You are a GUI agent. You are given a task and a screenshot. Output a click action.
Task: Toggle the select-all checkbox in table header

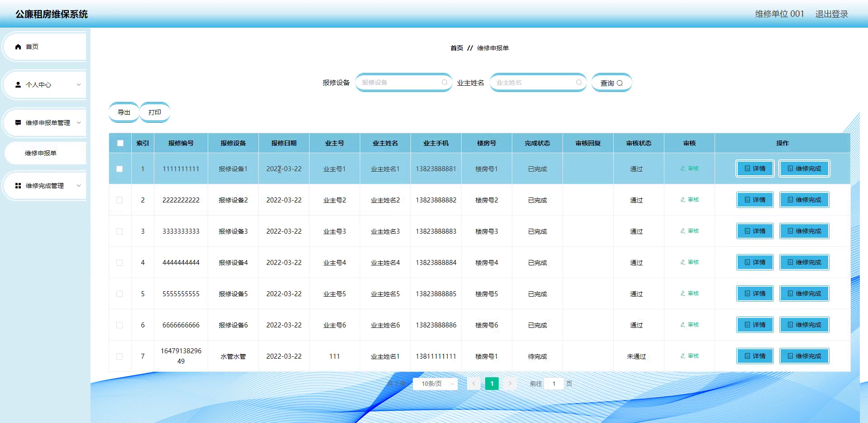pos(120,143)
